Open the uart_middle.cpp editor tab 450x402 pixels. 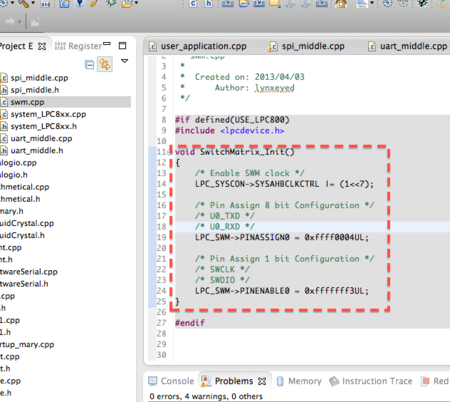tap(413, 46)
